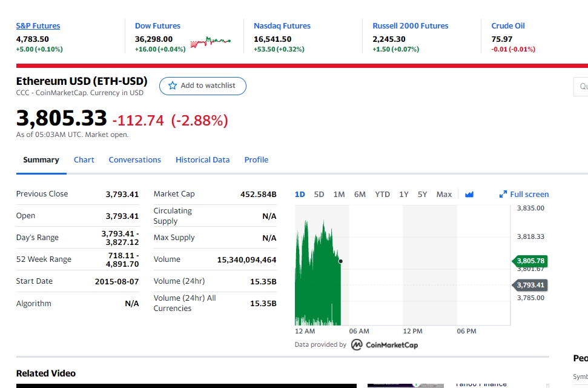Open the Crude Oil quote link
This screenshot has width=588, height=388.
pyautogui.click(x=507, y=26)
